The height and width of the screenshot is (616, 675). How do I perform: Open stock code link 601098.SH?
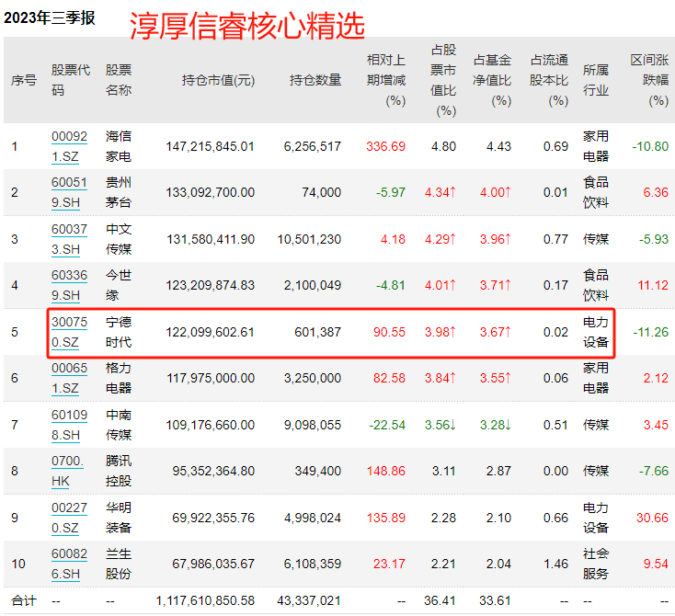69,425
